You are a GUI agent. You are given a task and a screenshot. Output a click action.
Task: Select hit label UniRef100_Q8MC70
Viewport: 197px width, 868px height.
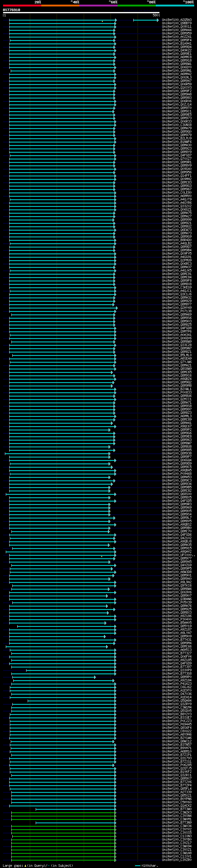click(x=177, y=531)
